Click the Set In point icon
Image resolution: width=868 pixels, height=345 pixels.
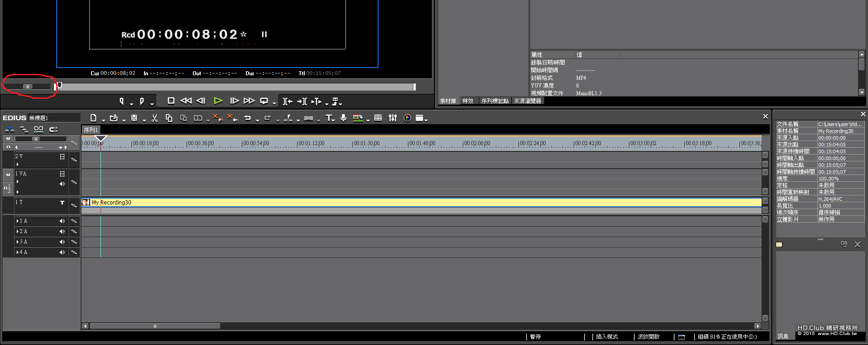pyautogui.click(x=121, y=101)
